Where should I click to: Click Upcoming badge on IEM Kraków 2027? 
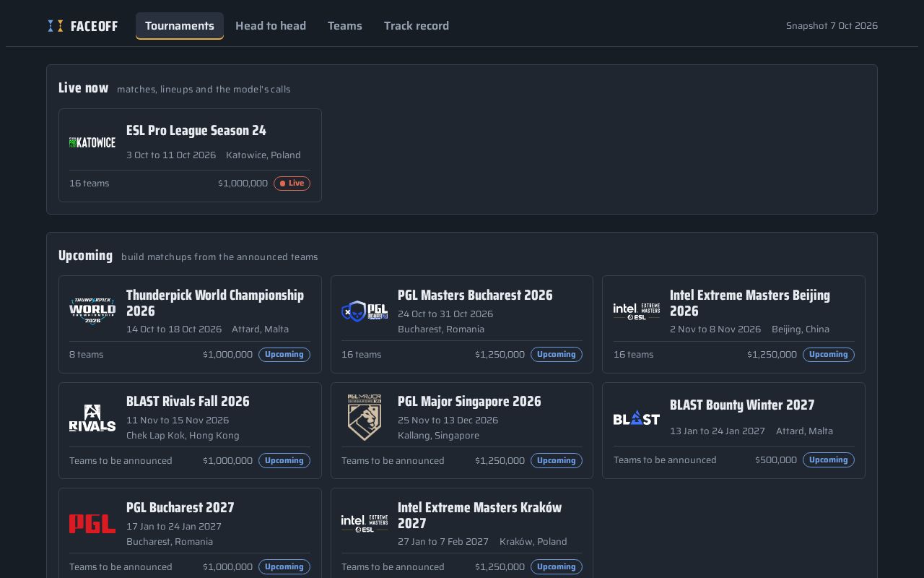[557, 567]
